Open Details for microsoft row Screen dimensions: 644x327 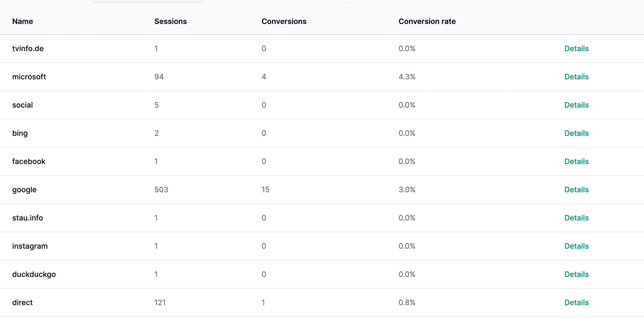[576, 77]
